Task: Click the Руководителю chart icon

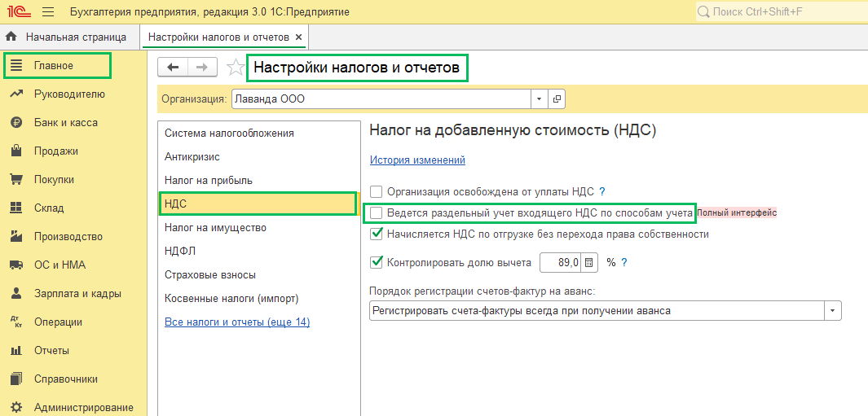Action: (x=16, y=94)
